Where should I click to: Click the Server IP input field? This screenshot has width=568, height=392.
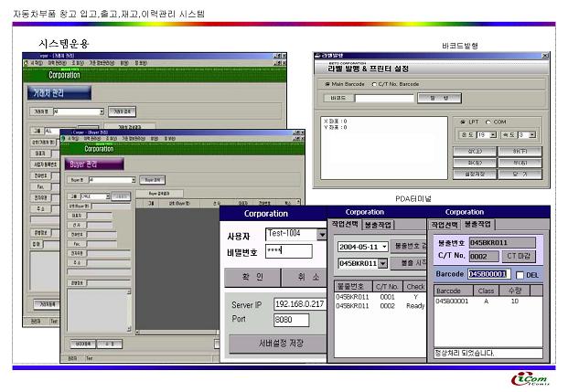pos(298,304)
